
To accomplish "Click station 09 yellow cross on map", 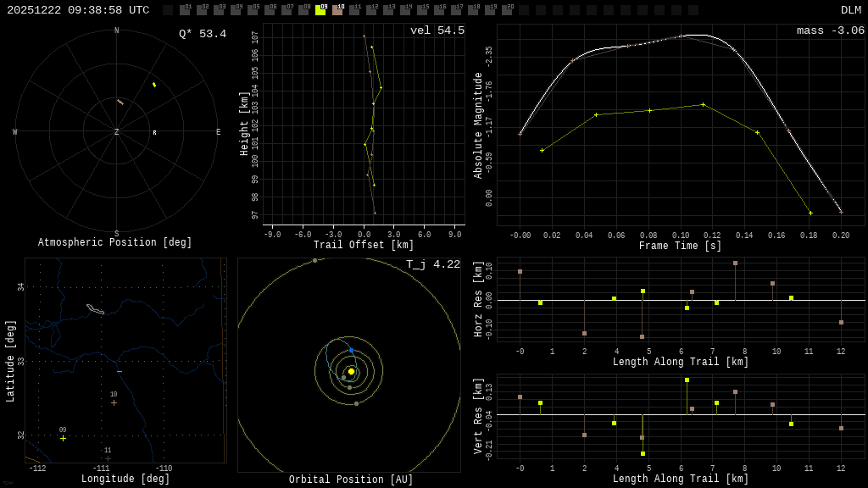I will pyautogui.click(x=63, y=438).
